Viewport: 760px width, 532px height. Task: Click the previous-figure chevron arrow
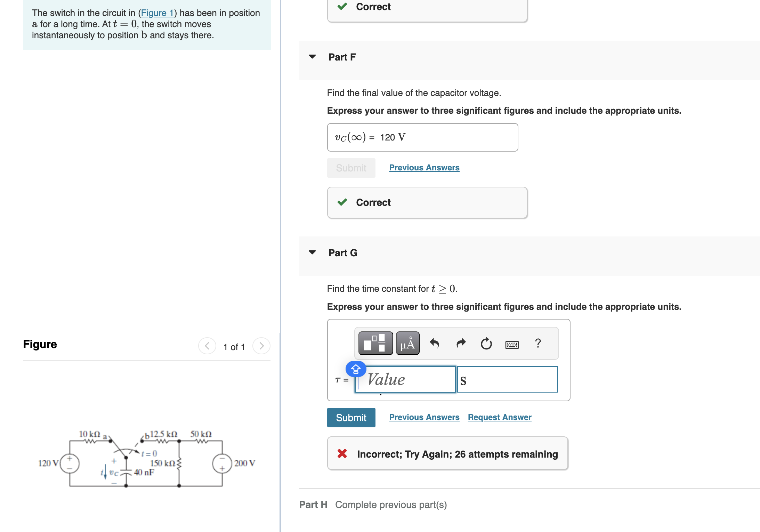pyautogui.click(x=207, y=346)
